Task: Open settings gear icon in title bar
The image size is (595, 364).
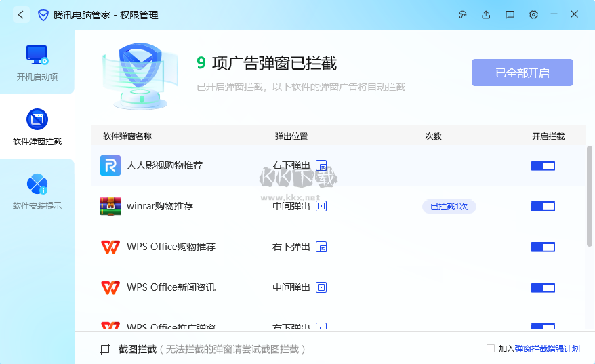Action: tap(533, 15)
